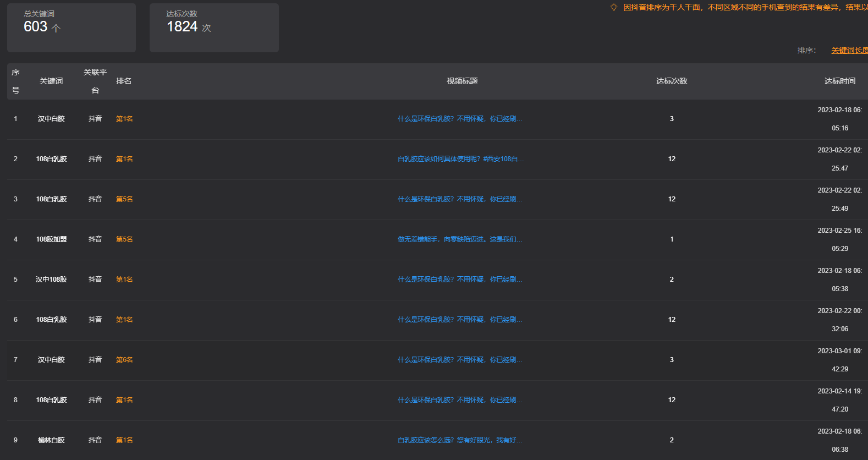868x460 pixels.
Task: Click the 达标时间 column header
Action: point(840,81)
